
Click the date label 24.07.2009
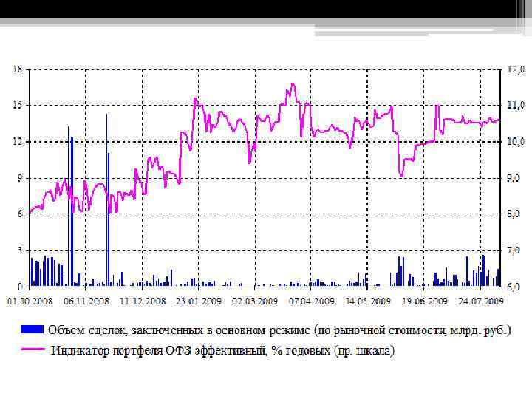(480, 301)
